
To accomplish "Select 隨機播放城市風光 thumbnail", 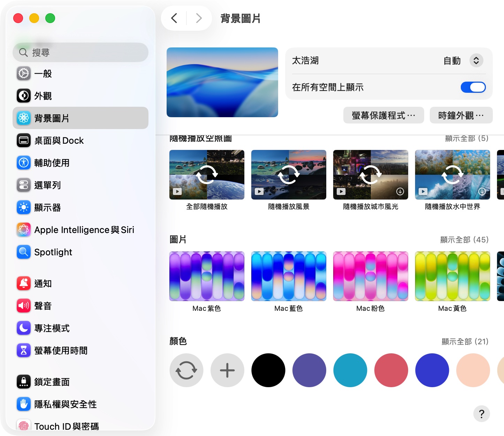I will (371, 175).
